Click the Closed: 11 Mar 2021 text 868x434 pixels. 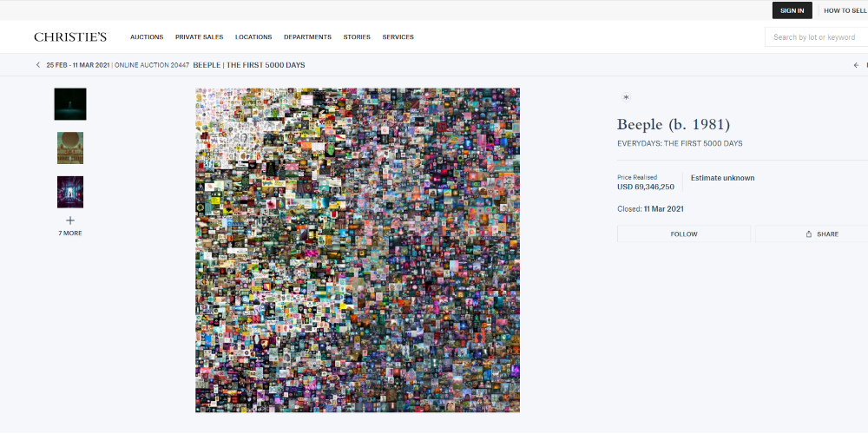[x=650, y=209]
